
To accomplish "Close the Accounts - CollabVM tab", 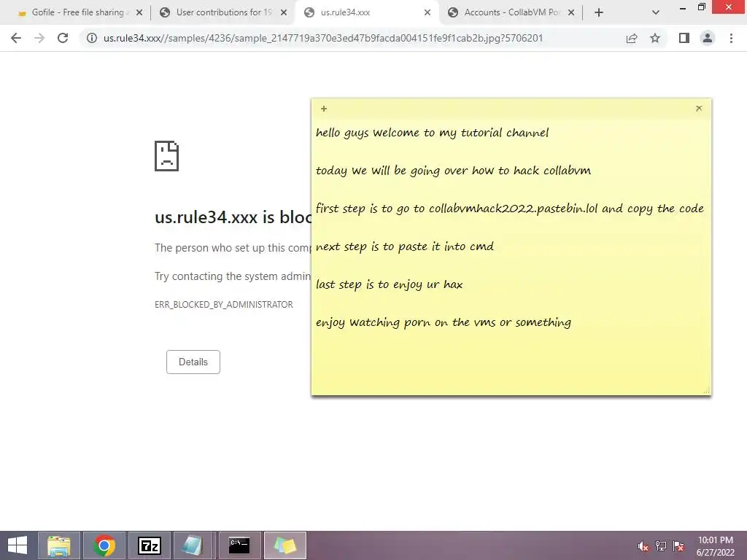I will click(x=571, y=13).
